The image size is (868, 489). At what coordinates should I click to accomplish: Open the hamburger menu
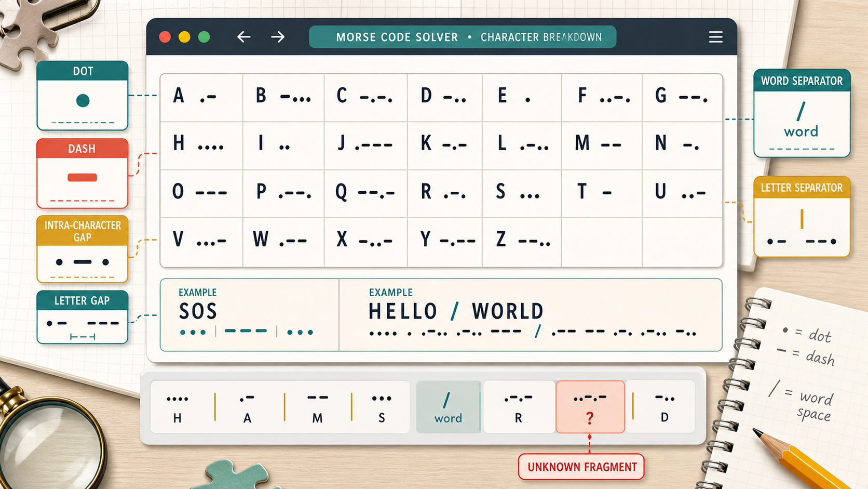(x=715, y=37)
